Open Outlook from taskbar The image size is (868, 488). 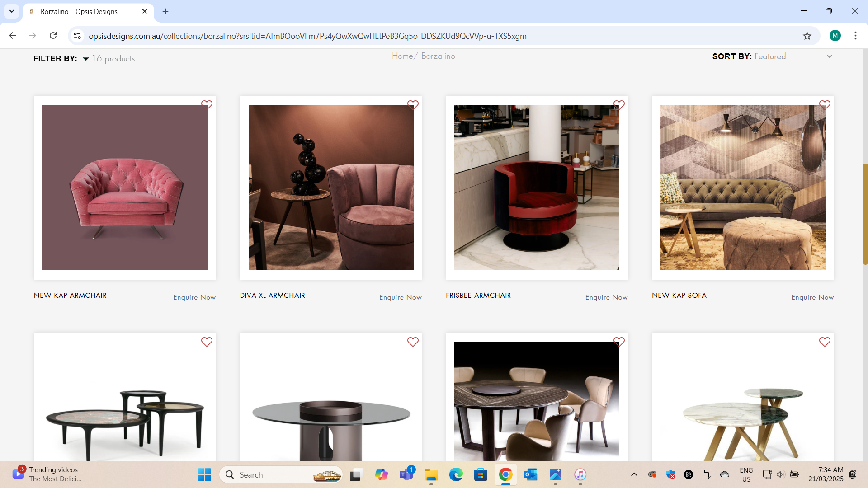click(530, 474)
